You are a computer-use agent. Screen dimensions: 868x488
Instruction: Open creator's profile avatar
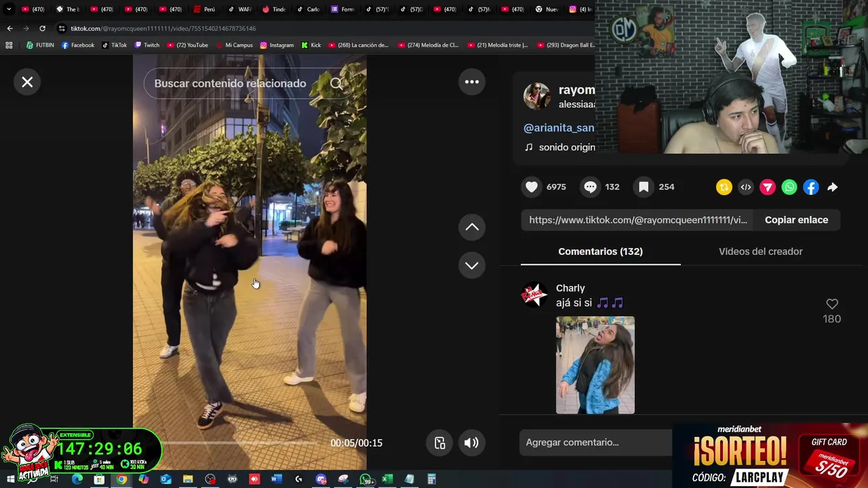coord(536,96)
